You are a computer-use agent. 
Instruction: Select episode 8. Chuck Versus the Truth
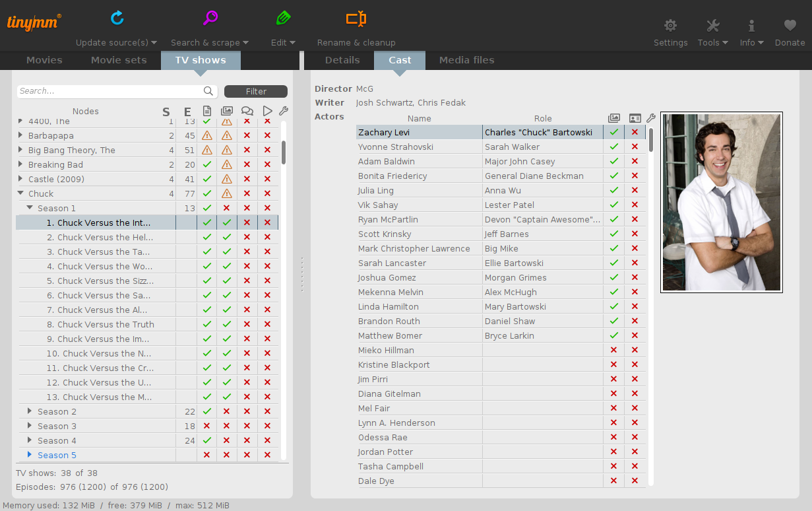[100, 324]
